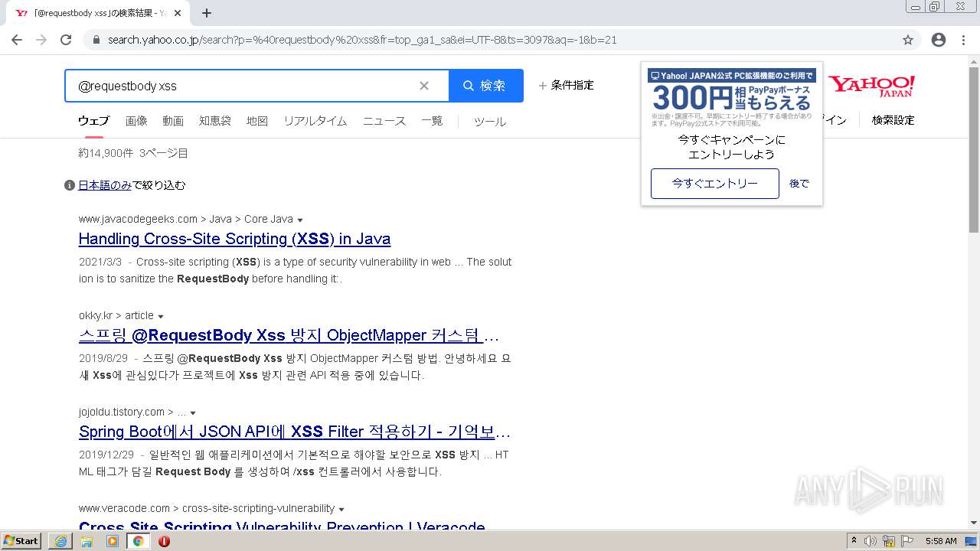Image resolution: width=980 pixels, height=551 pixels.
Task: Switch to リアルタイム tab
Action: [315, 121]
